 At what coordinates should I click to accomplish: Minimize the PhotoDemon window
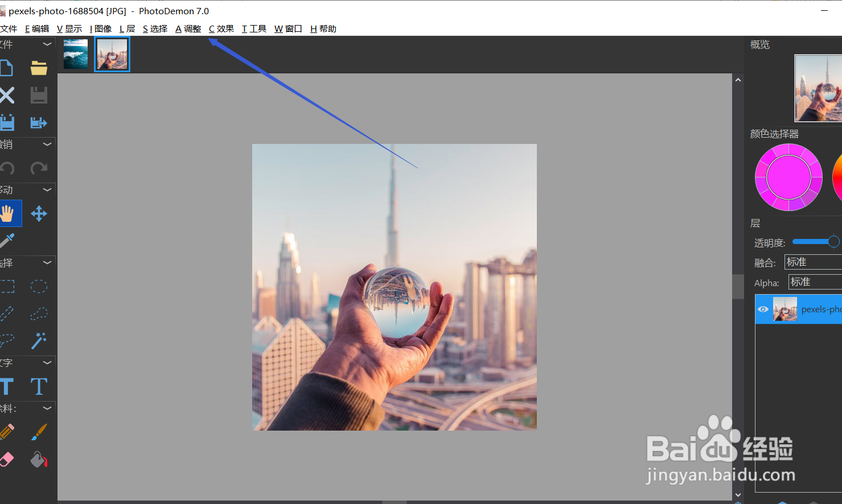point(824,11)
